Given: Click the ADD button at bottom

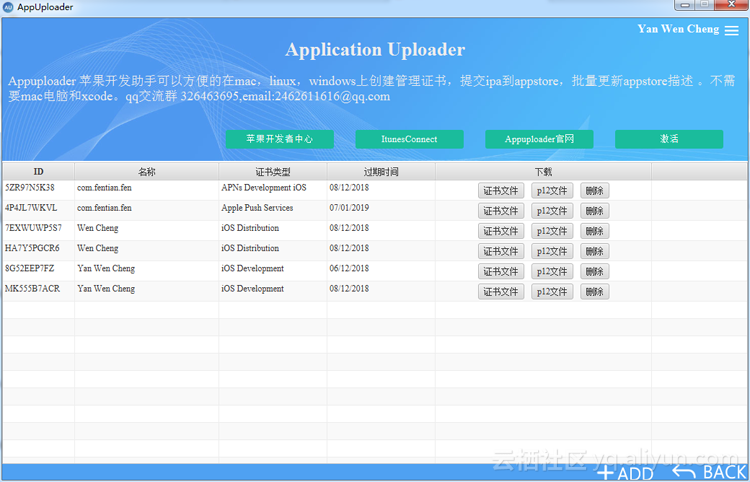Looking at the screenshot, I should point(626,473).
